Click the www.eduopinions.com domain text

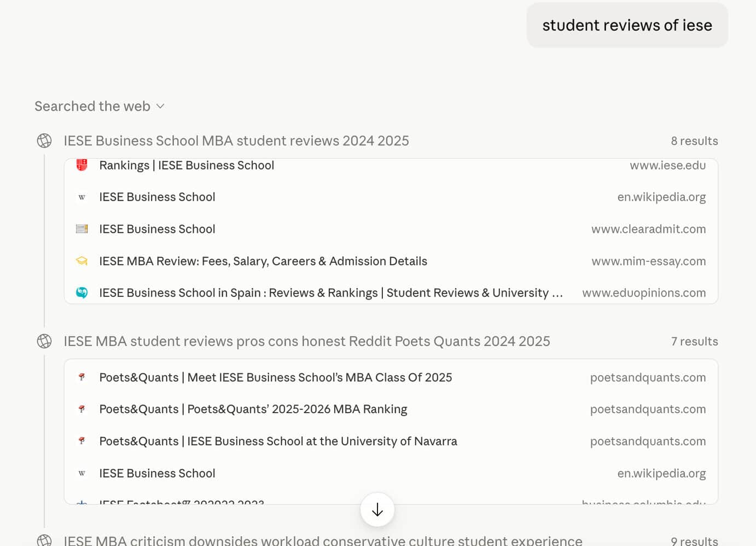644,293
